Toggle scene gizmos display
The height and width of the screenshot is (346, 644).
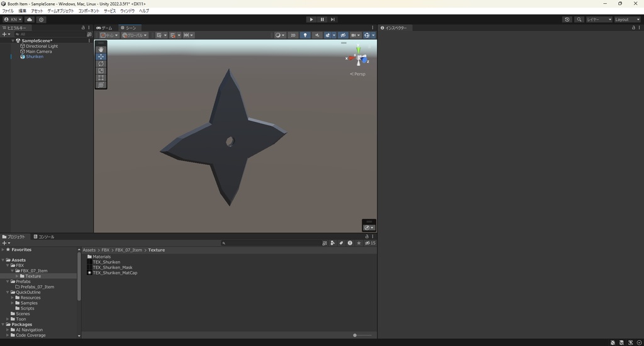click(x=367, y=35)
